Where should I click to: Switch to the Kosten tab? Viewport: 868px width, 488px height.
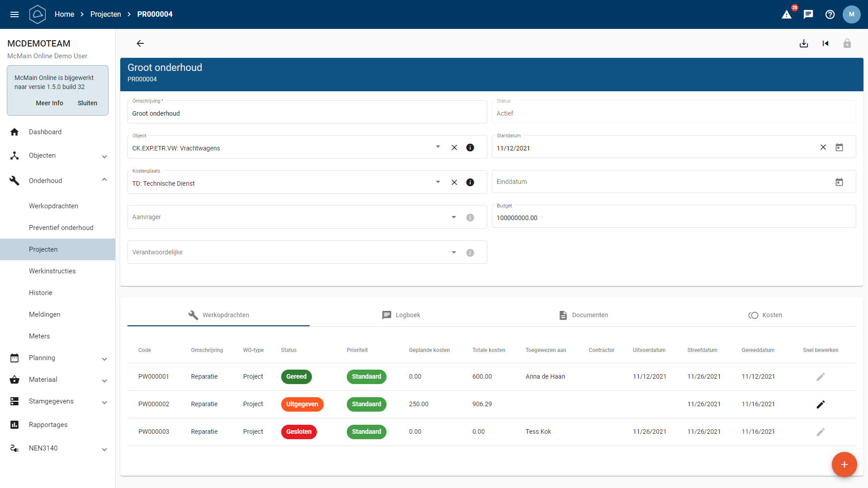(x=765, y=315)
